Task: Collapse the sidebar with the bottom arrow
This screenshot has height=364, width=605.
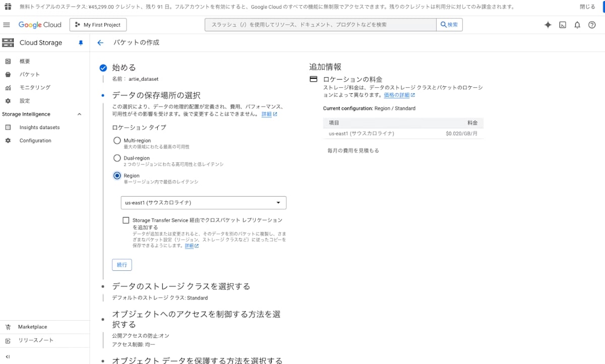Action: pos(8,356)
